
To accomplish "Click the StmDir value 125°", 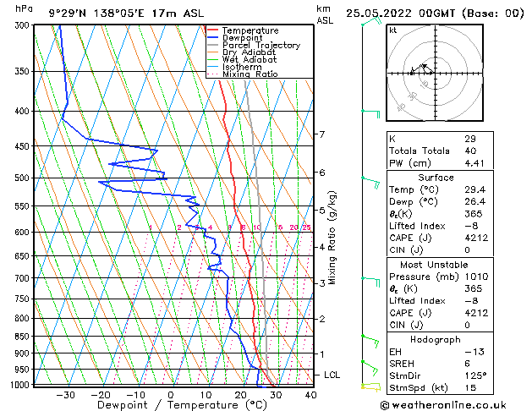I will pos(475,375).
